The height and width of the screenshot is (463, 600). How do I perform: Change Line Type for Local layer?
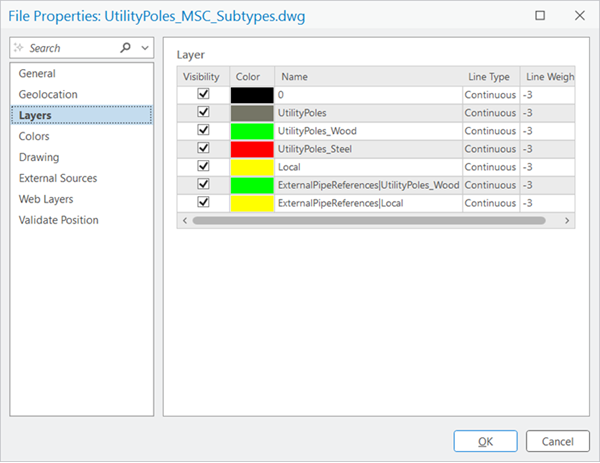pyautogui.click(x=490, y=167)
